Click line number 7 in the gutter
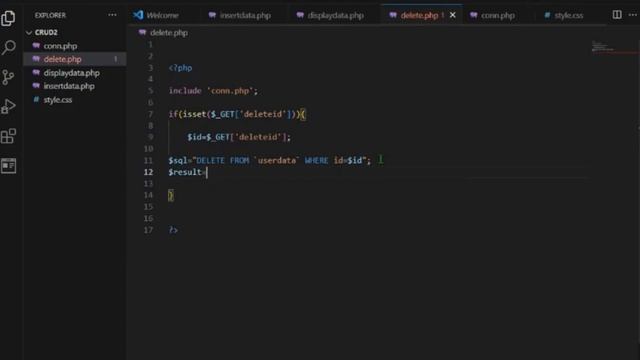Viewport: 640px width, 360px height. click(x=151, y=114)
